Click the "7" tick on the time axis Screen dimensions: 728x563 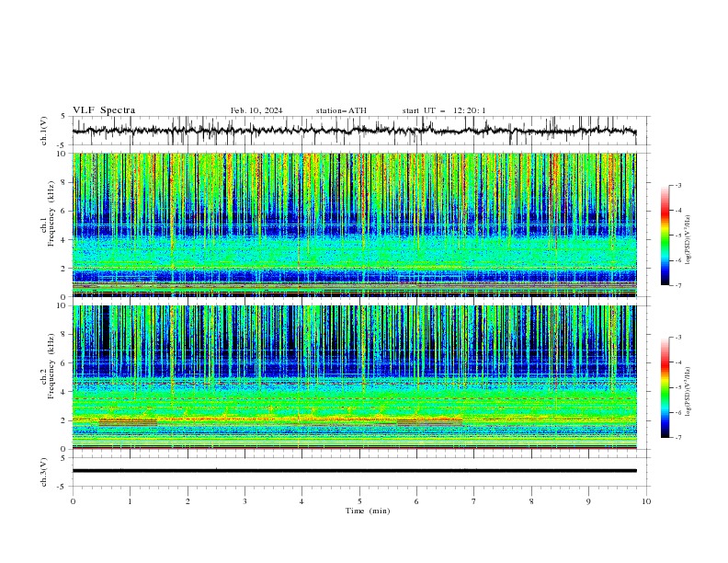point(474,501)
